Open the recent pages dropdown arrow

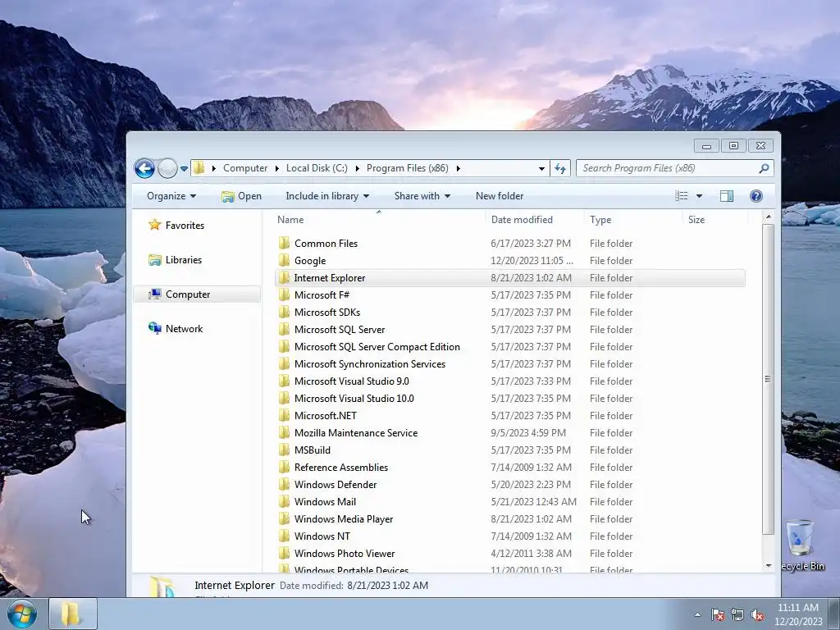[x=184, y=169]
